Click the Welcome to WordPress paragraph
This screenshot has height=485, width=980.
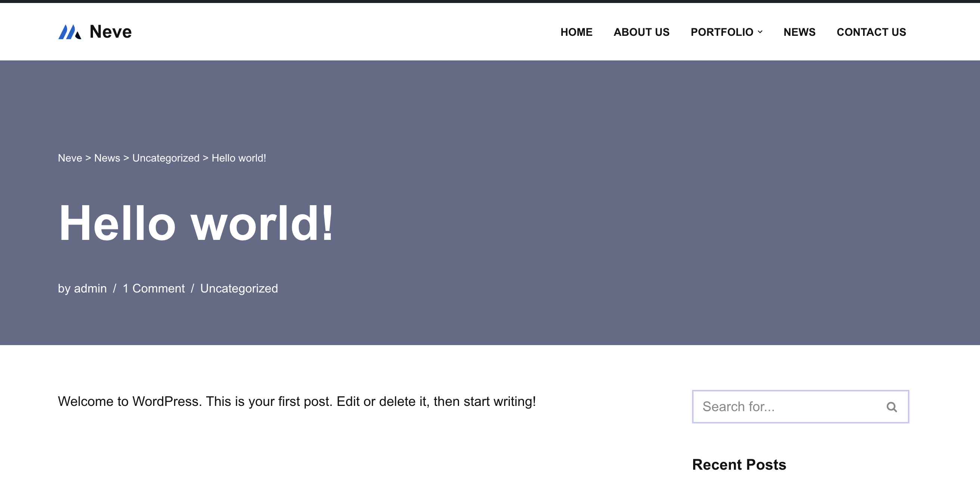(x=297, y=401)
